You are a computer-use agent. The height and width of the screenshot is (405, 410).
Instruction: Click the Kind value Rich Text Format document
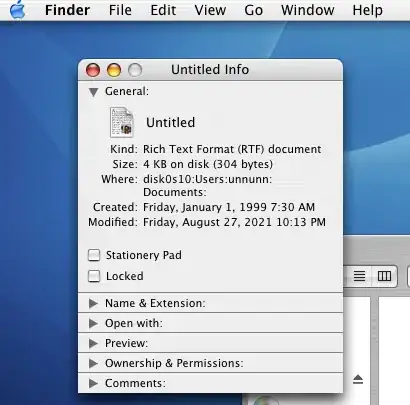[232, 149]
